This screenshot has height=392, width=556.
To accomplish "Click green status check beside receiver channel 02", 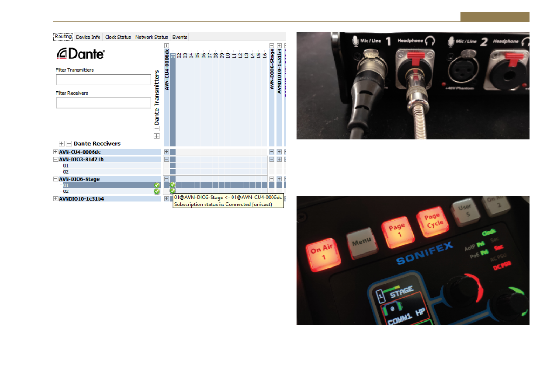I will tap(157, 191).
